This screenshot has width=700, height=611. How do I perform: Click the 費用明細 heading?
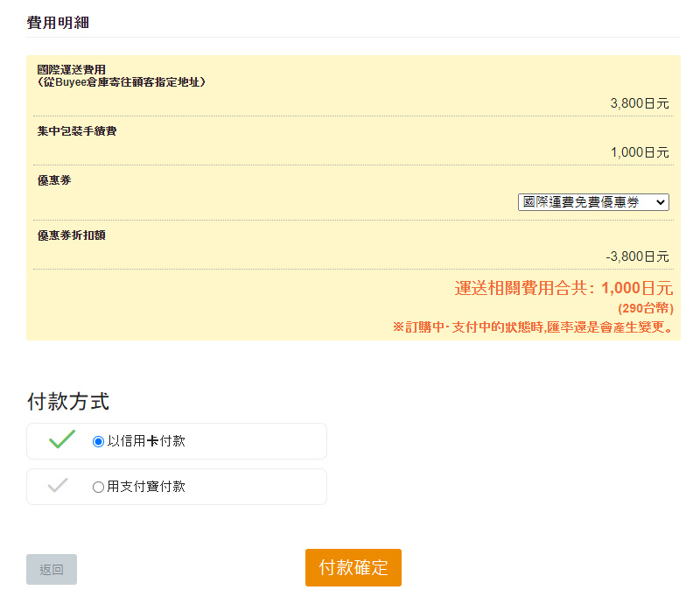[58, 23]
